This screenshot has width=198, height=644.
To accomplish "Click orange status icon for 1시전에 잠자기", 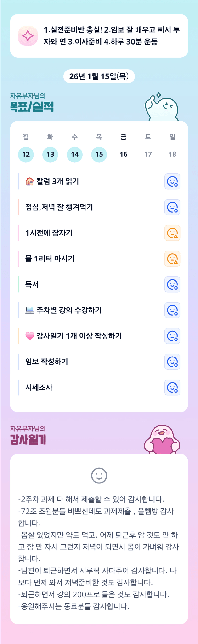I will click(x=172, y=233).
